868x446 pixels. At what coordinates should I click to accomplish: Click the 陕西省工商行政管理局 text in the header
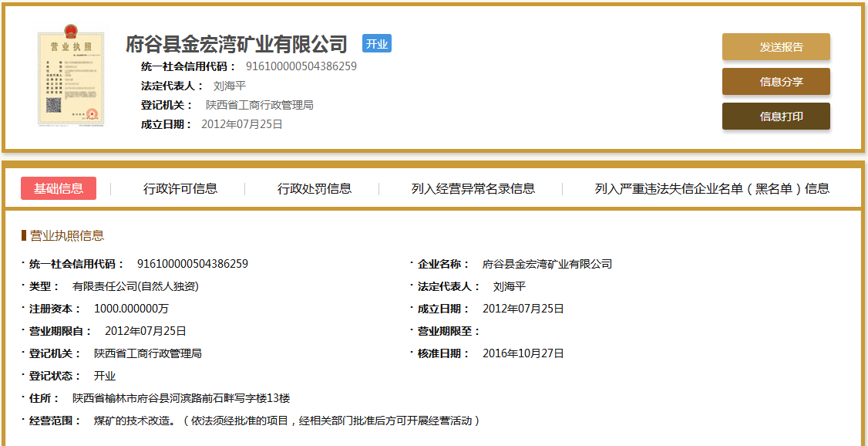pyautogui.click(x=259, y=105)
